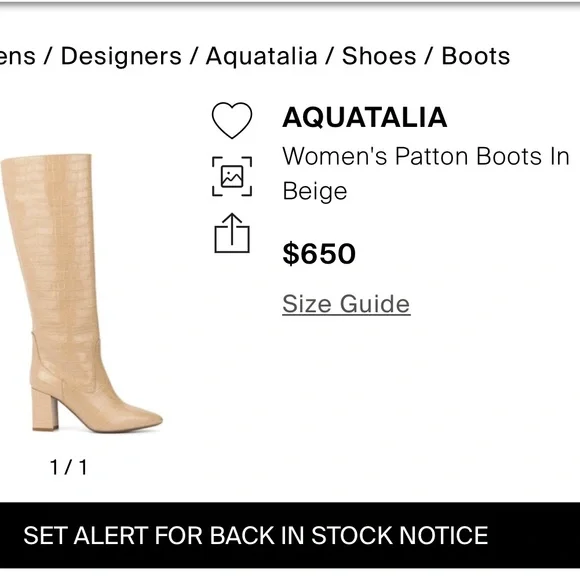Image resolution: width=580 pixels, height=580 pixels.
Task: Click the 1 / 1 image counter
Action: pos(68,467)
